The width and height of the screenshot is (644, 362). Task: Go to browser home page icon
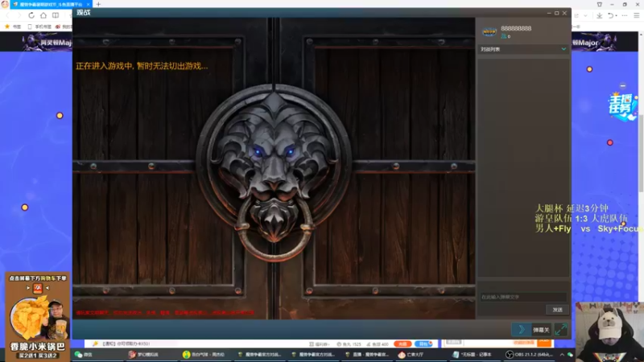(x=43, y=15)
